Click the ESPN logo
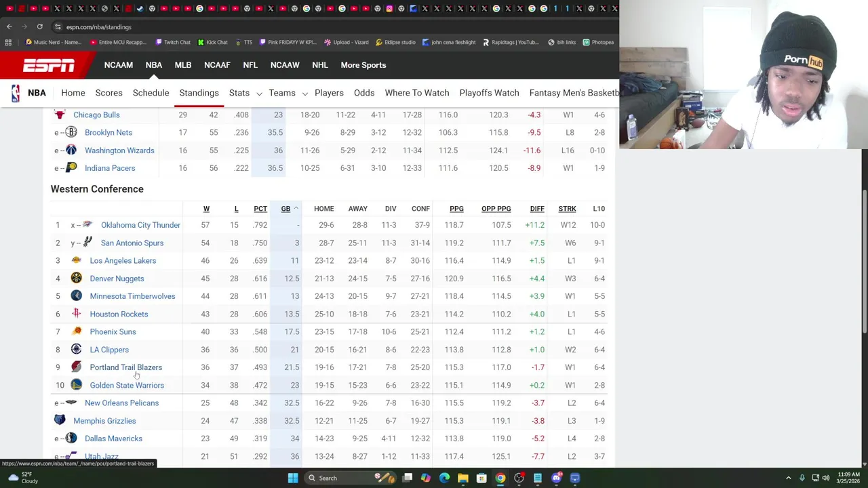868x488 pixels. tap(49, 65)
